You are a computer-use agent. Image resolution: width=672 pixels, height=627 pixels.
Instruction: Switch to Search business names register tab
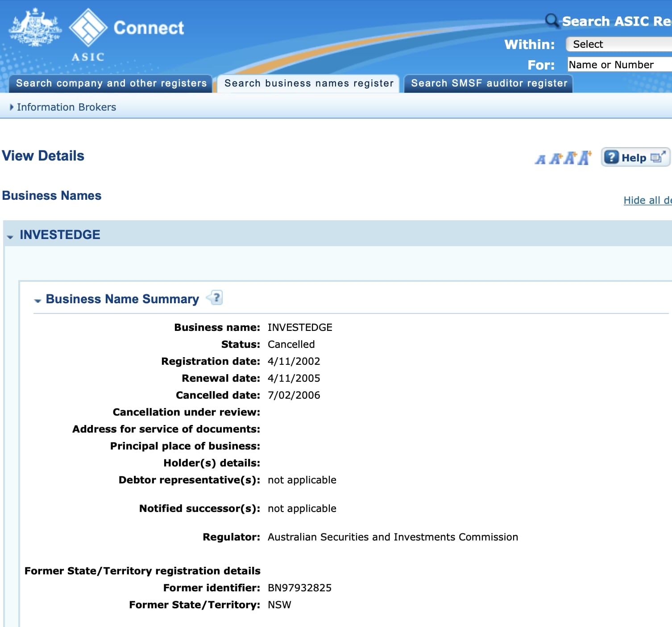pos(309,83)
